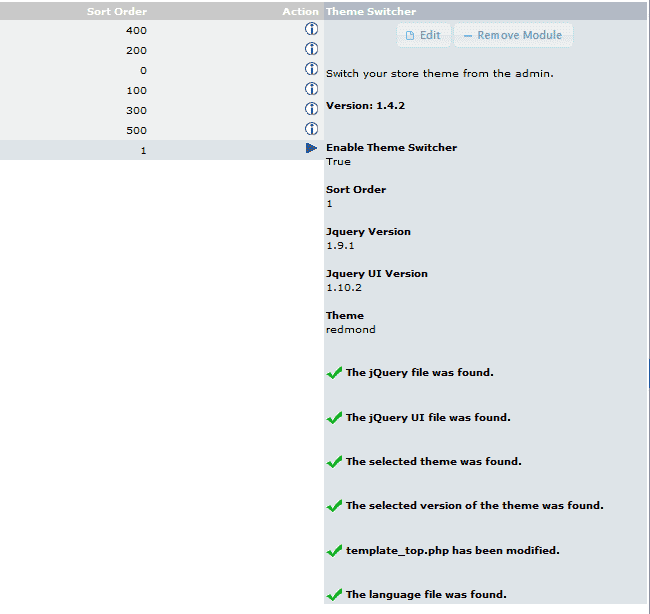The height and width of the screenshot is (614, 650).
Task: Click the checkmark beside jQuery file was found
Action: pyautogui.click(x=334, y=373)
